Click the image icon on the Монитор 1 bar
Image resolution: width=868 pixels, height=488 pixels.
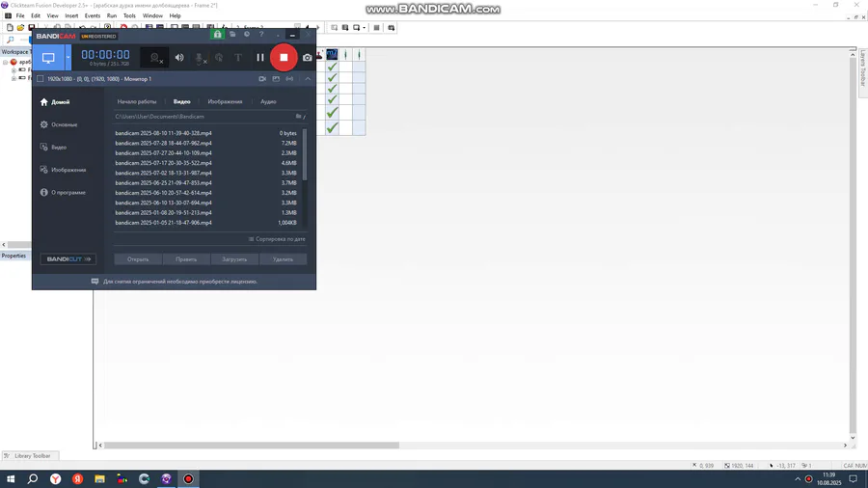coord(276,79)
